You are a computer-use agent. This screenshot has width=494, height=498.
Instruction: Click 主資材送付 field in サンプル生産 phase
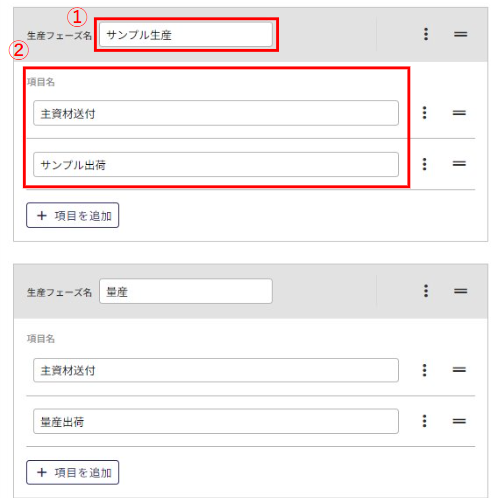click(x=216, y=113)
